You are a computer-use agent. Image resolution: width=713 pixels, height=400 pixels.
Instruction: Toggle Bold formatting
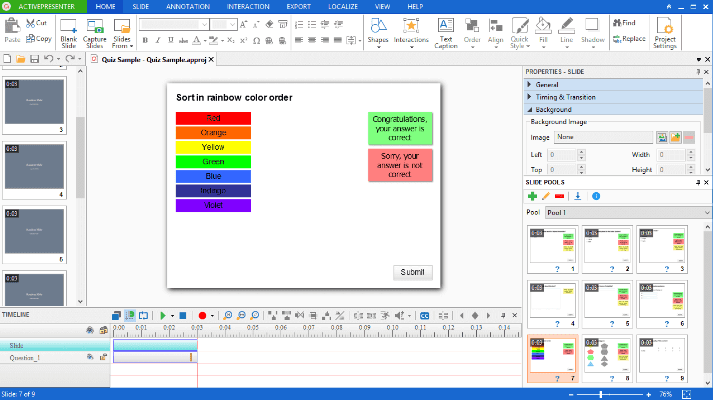click(x=145, y=40)
